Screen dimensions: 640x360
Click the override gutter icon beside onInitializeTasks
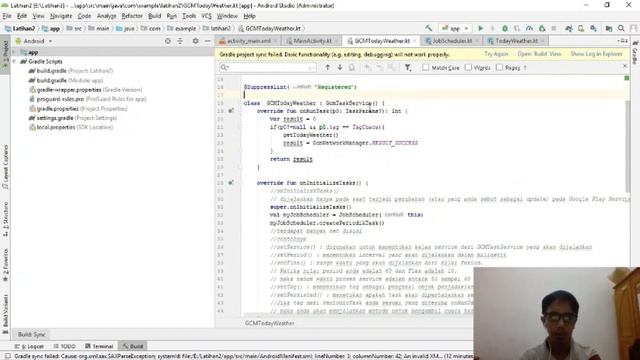231,182
